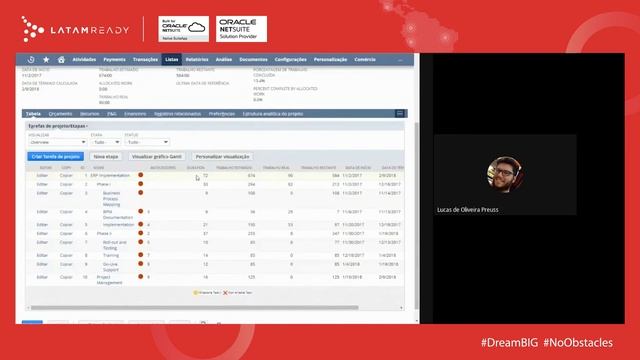Open the ERP Implementation task name

110,176
